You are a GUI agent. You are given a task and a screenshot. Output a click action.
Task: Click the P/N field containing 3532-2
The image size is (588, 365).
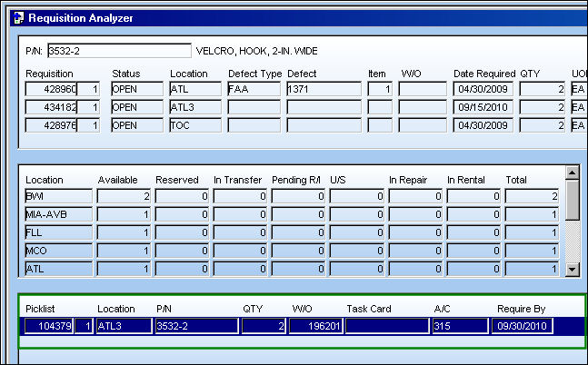119,51
